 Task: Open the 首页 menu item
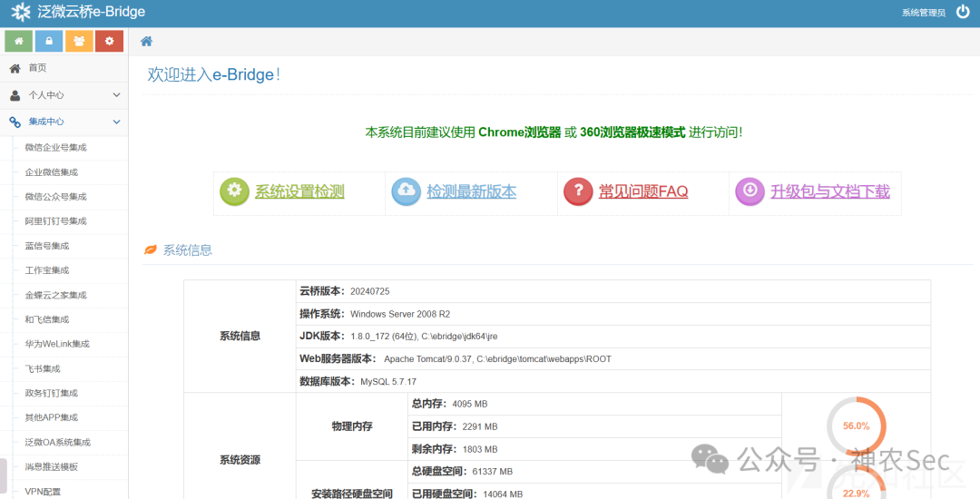pos(64,68)
